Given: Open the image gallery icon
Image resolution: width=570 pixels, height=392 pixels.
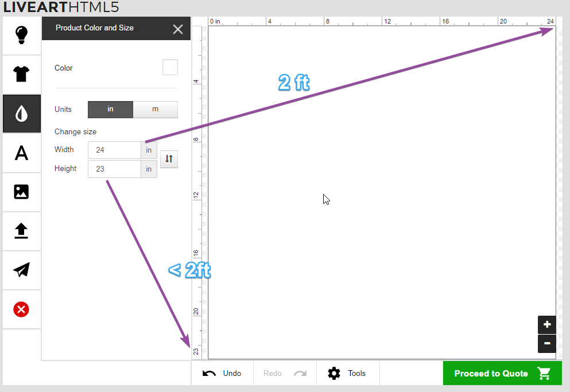Looking at the screenshot, I should 21,192.
